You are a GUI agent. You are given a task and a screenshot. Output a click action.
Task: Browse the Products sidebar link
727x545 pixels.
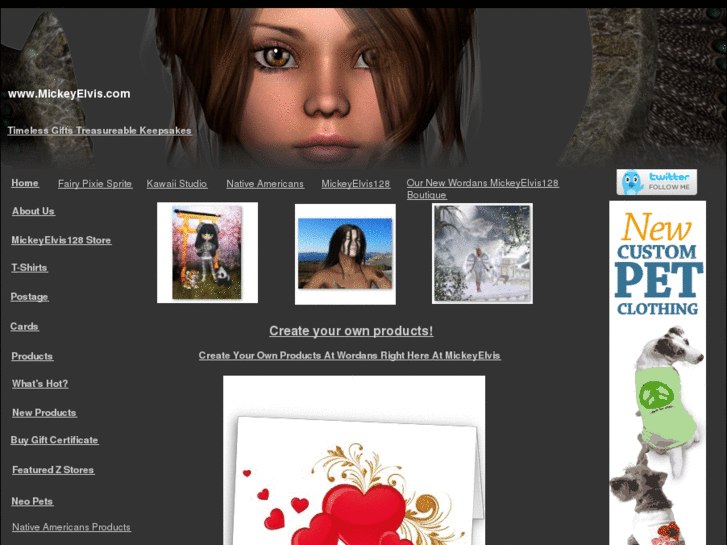(x=32, y=356)
